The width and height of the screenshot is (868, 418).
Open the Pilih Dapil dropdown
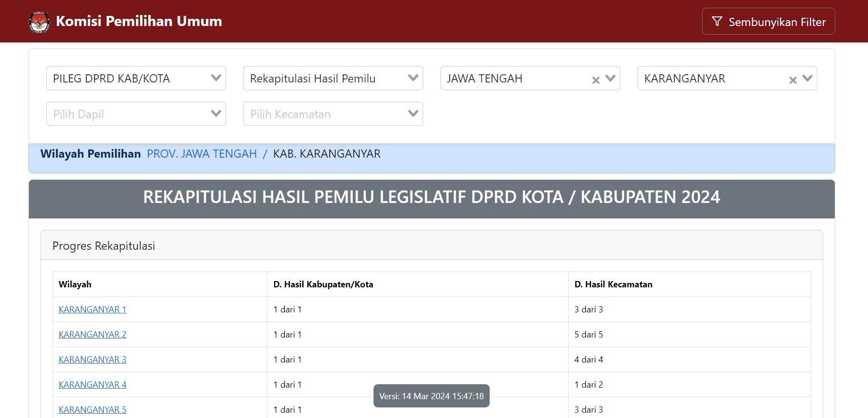[136, 114]
